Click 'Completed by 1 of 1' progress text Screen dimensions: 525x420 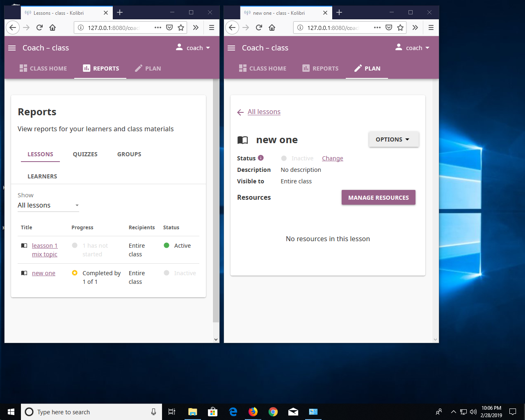pyautogui.click(x=102, y=277)
